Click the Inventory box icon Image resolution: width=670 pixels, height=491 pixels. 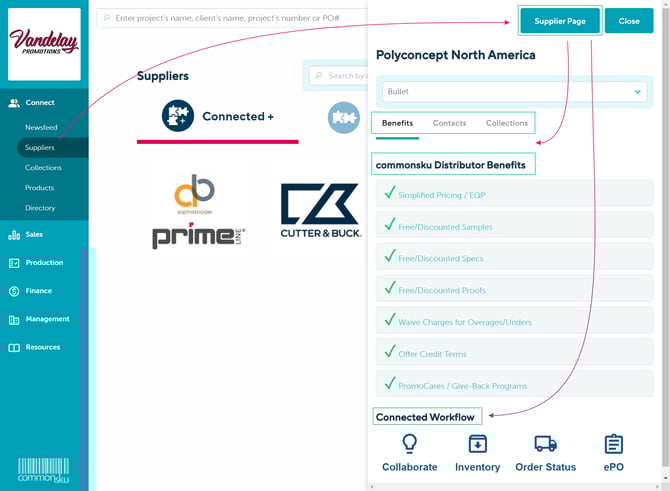[477, 444]
